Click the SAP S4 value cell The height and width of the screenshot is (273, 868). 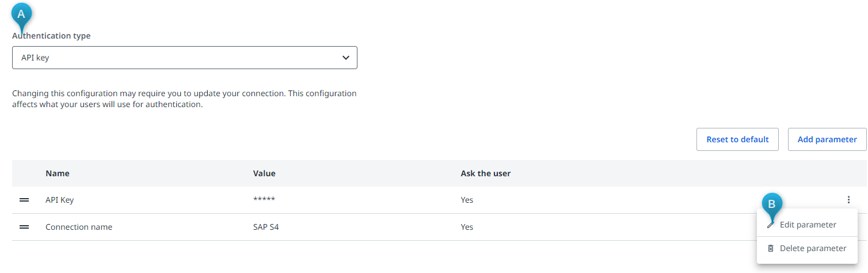(266, 227)
